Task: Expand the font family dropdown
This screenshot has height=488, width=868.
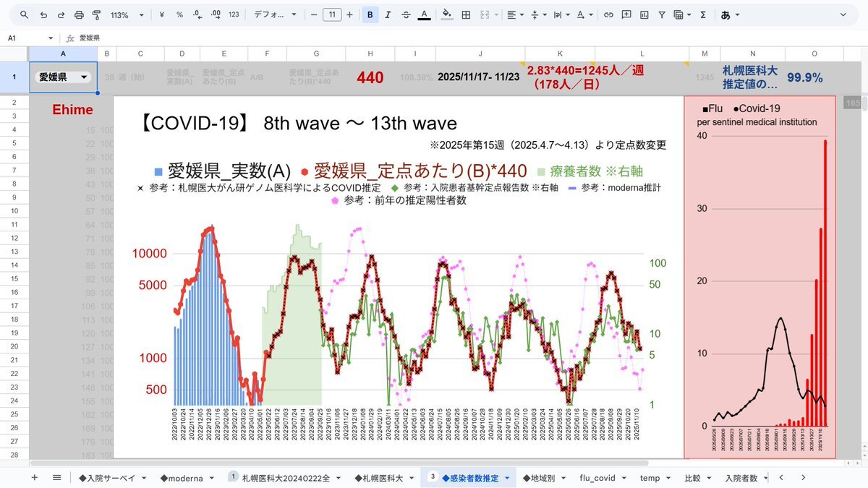Action: (275, 14)
